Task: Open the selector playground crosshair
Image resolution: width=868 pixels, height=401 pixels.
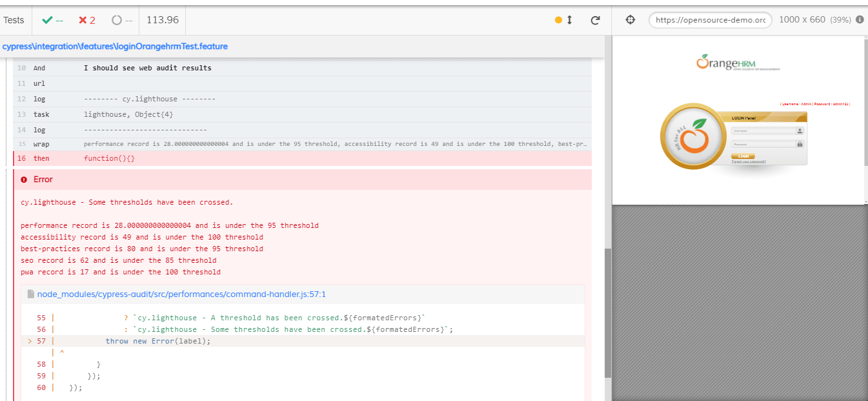Action: pyautogui.click(x=631, y=20)
